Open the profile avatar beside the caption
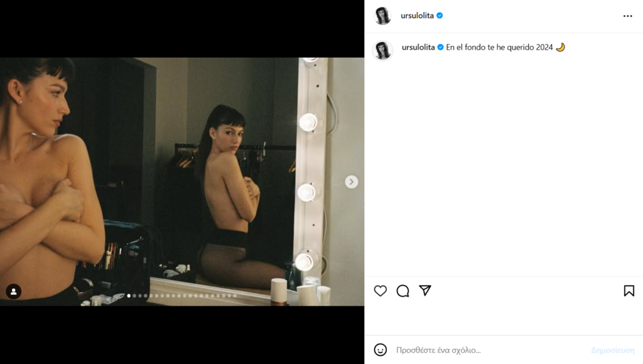Viewport: 643px width, 364px height. 382,50
